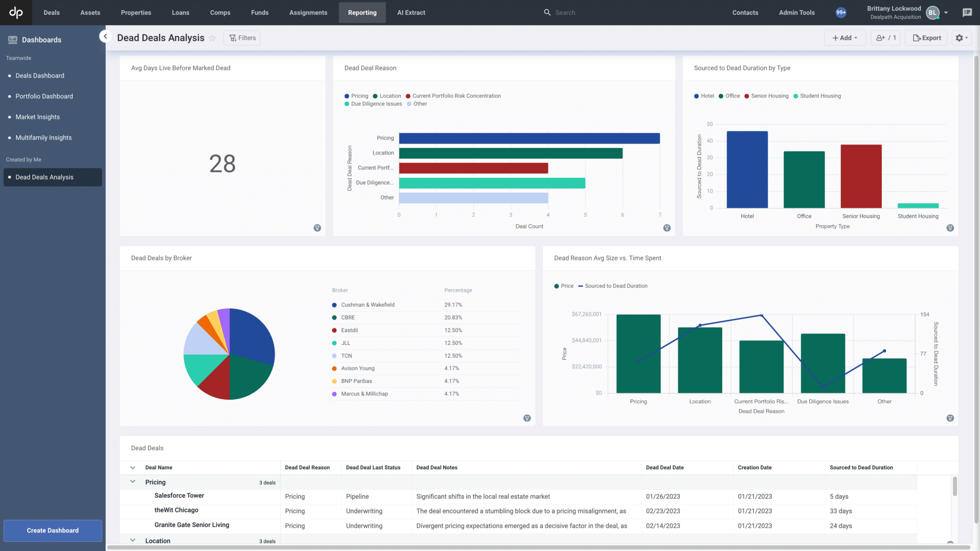
Task: Click the share collaborators icon showing /1
Action: click(885, 37)
